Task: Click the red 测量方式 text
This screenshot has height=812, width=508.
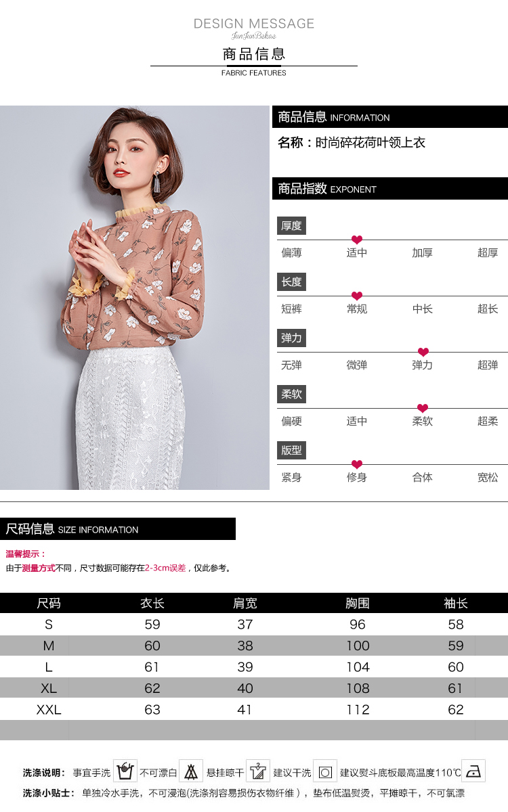Action: (39, 568)
